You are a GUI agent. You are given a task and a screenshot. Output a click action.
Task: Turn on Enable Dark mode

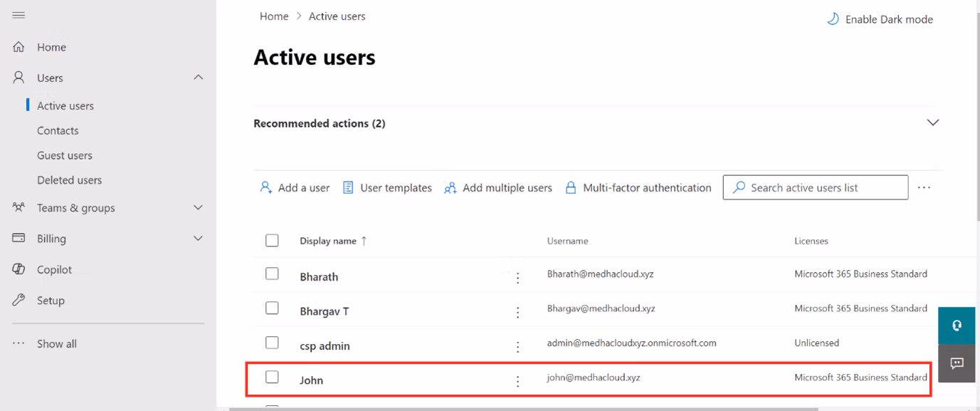[880, 19]
